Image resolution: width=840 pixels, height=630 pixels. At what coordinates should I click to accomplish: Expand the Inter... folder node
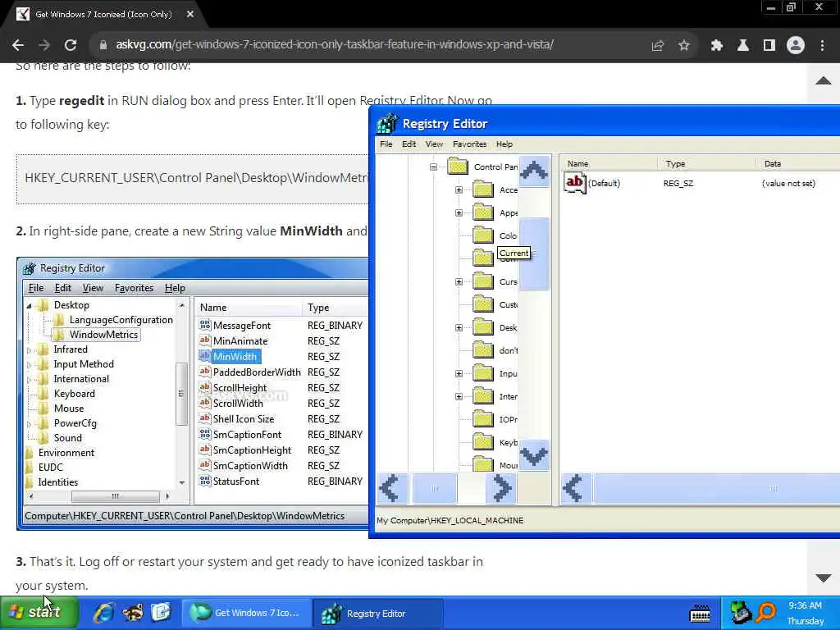(459, 396)
